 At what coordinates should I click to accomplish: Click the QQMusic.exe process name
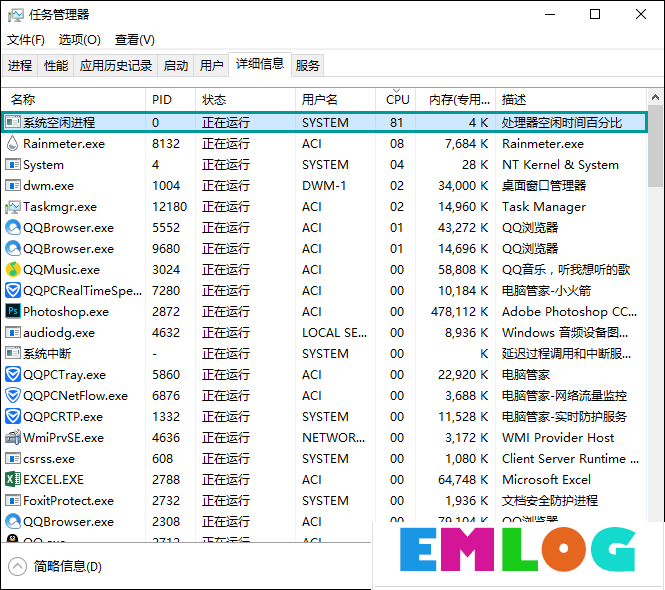[x=61, y=270]
